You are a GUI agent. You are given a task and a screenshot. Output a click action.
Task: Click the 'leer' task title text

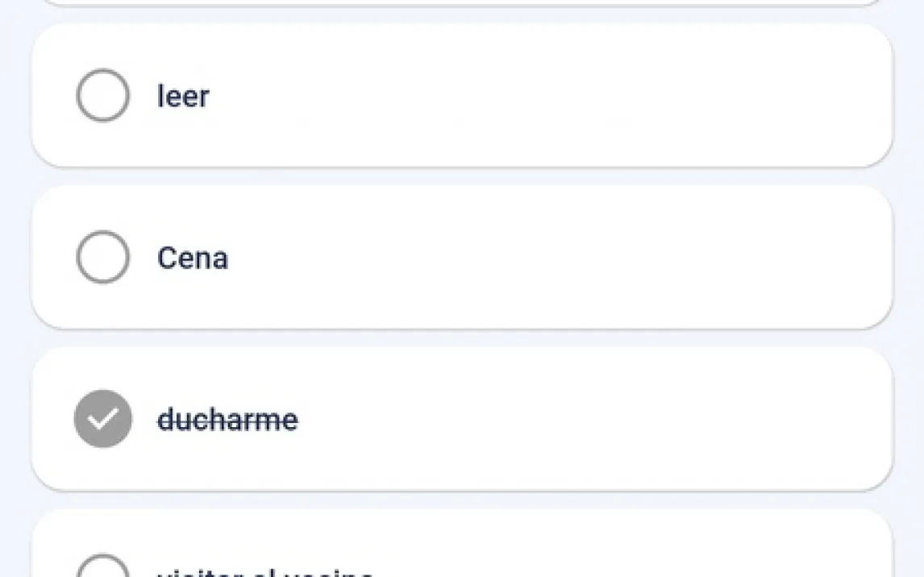[x=183, y=96]
